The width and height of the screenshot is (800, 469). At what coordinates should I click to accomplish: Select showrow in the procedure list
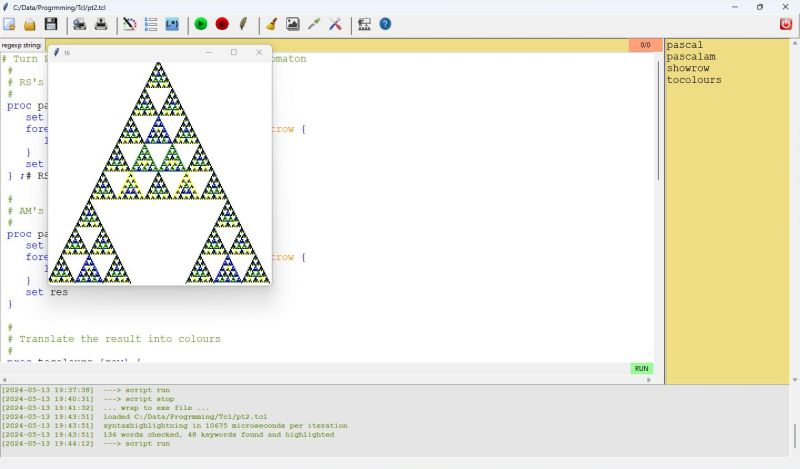tap(688, 68)
